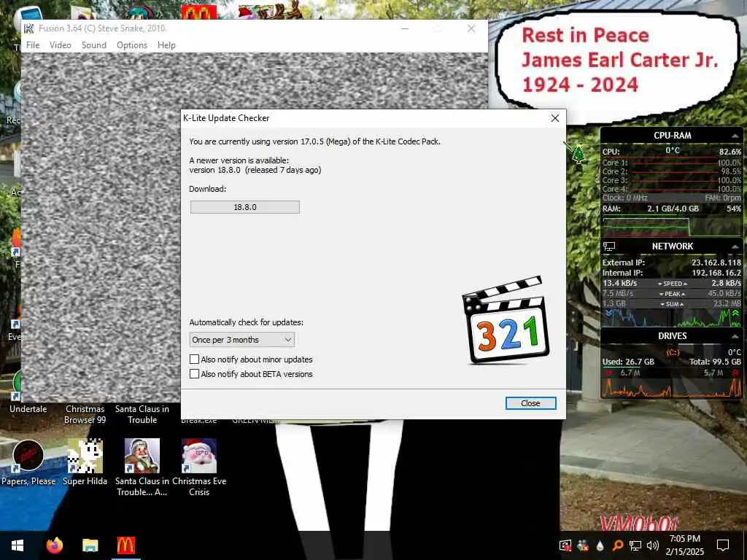Click the network monitor icon in NETWORK header
The width and height of the screenshot is (747, 560).
point(609,246)
